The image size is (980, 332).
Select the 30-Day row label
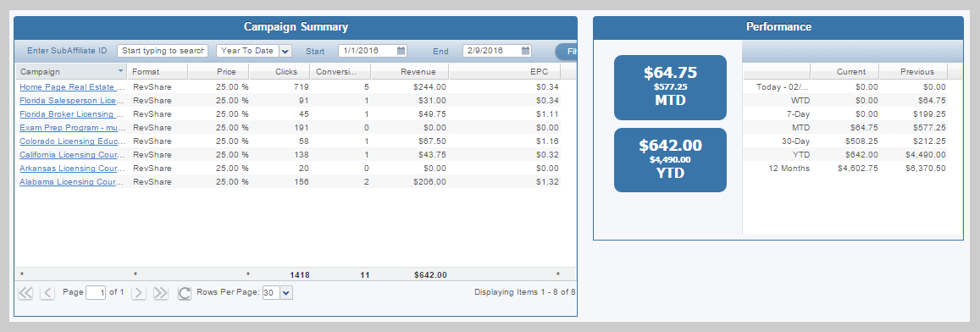coord(795,141)
